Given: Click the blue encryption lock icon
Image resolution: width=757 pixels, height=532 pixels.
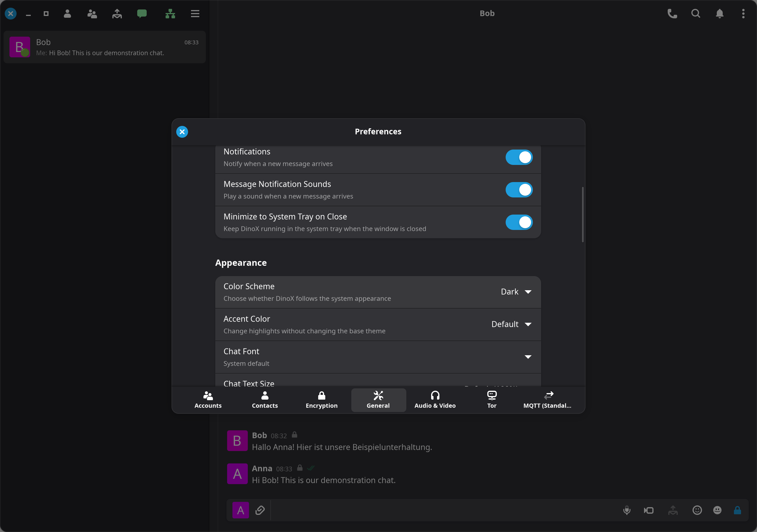Looking at the screenshot, I should point(737,510).
